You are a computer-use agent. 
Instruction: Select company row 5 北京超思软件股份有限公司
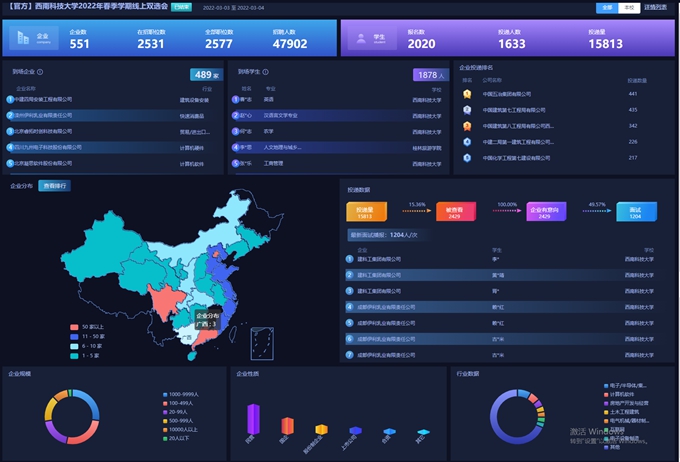tap(113, 164)
